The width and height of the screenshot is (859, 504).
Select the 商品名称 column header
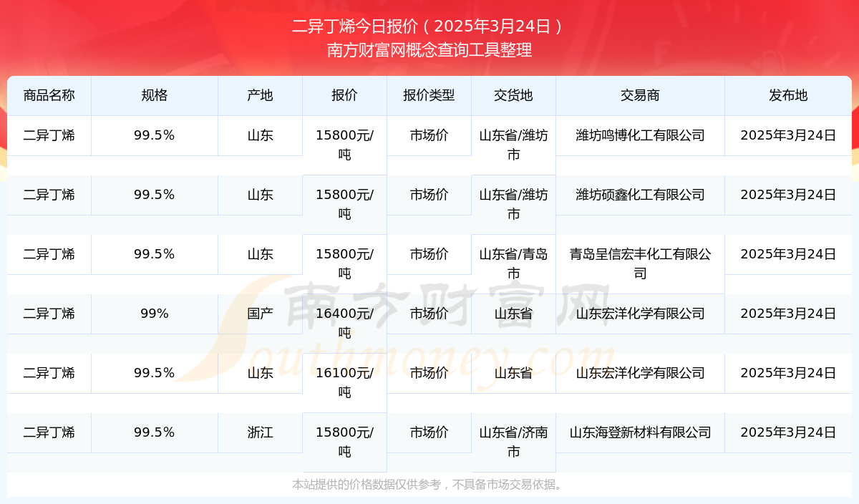[49, 95]
